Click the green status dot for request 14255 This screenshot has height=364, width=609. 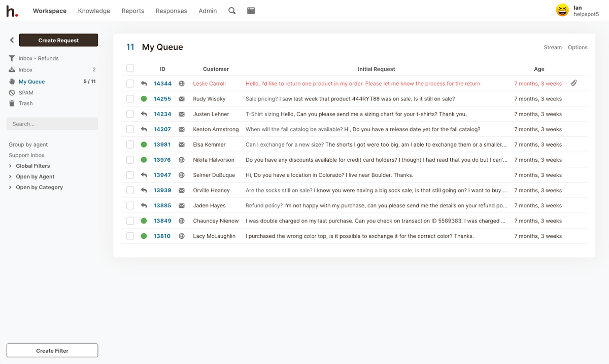(x=144, y=99)
